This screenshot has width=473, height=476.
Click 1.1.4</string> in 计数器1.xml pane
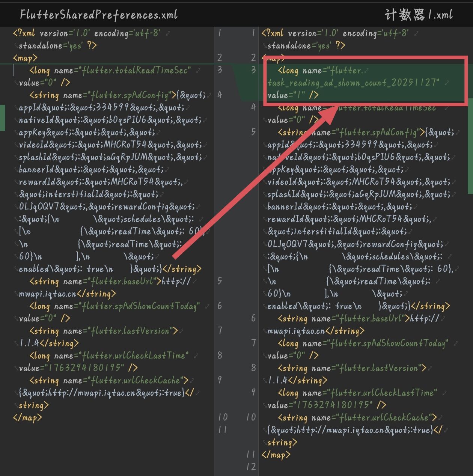pos(297,380)
